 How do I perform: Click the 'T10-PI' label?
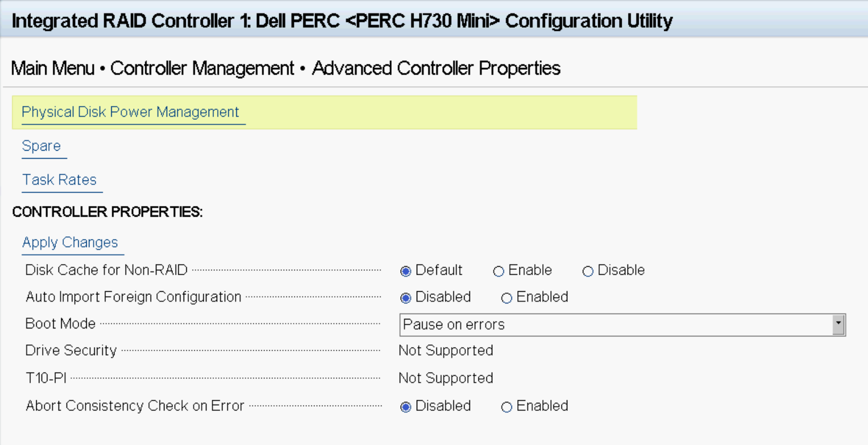tap(46, 378)
